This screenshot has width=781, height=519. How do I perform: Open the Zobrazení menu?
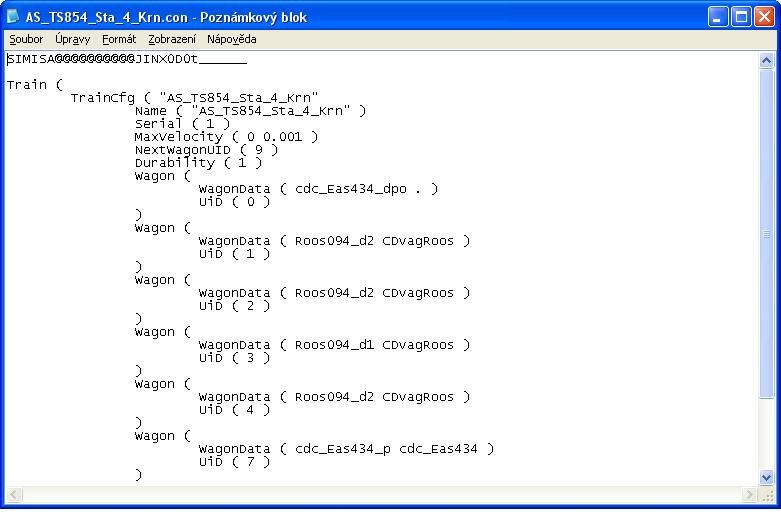[x=172, y=40]
